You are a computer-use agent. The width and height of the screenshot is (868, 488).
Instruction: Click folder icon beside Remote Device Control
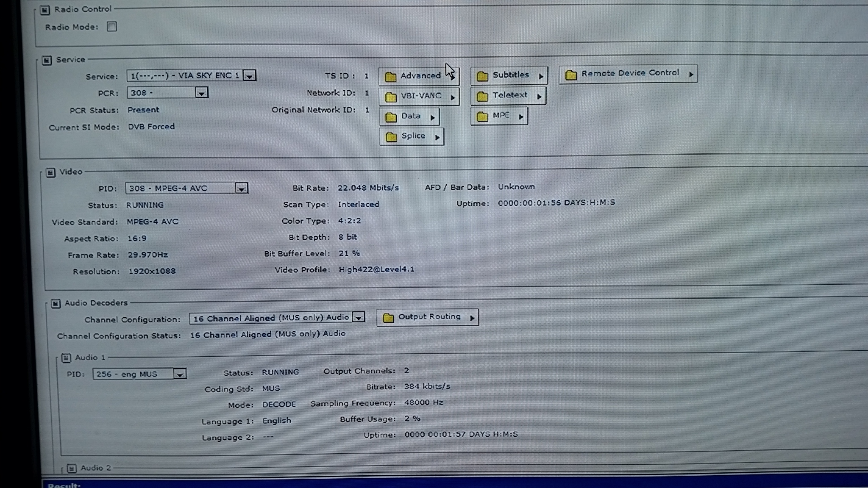571,75
